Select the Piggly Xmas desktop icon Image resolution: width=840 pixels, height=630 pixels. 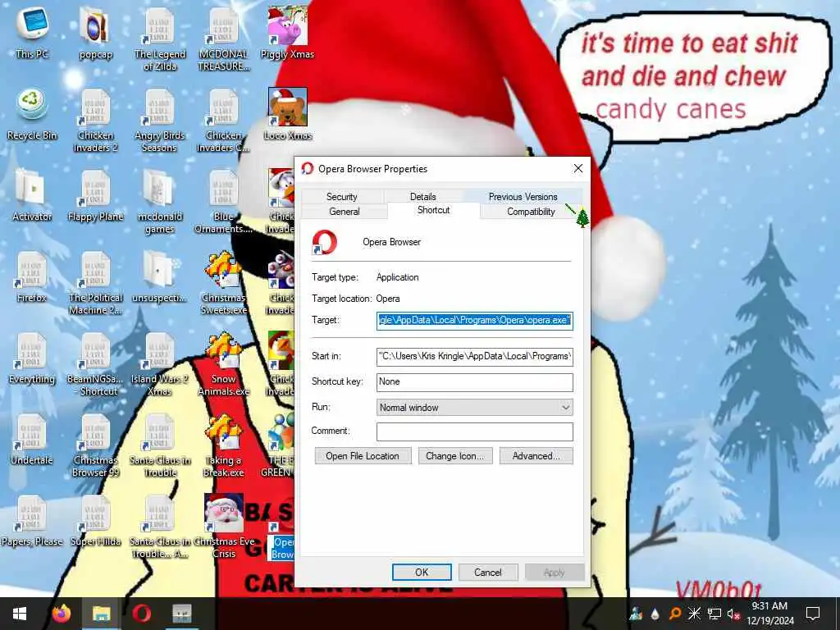click(288, 31)
